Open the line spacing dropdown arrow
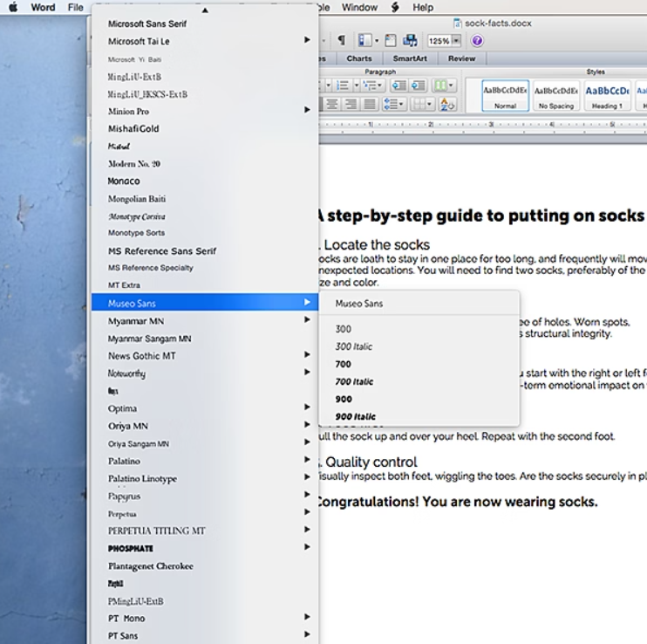 pos(400,104)
